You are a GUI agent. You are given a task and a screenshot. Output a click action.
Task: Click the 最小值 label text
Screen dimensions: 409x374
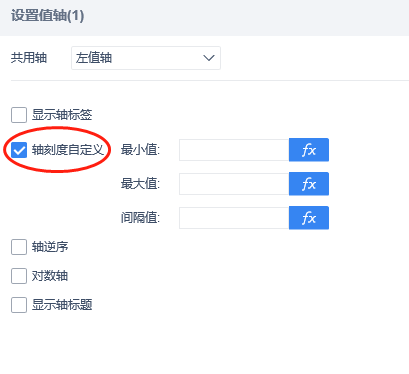tap(140, 150)
